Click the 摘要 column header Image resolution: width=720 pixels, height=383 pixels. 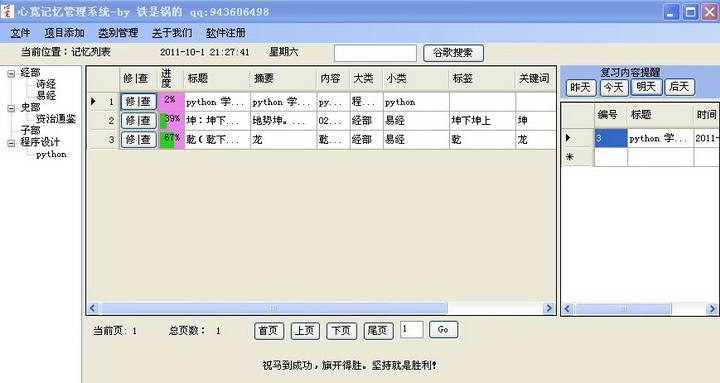coord(283,79)
